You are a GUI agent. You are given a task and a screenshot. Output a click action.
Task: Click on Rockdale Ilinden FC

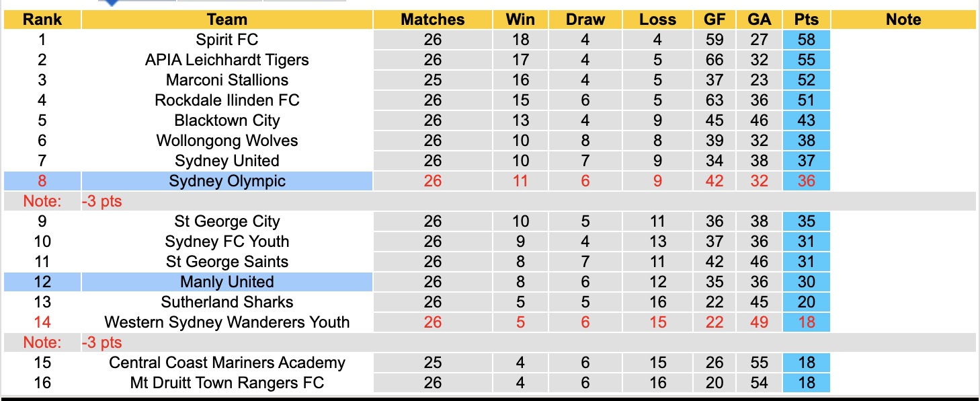pos(227,100)
